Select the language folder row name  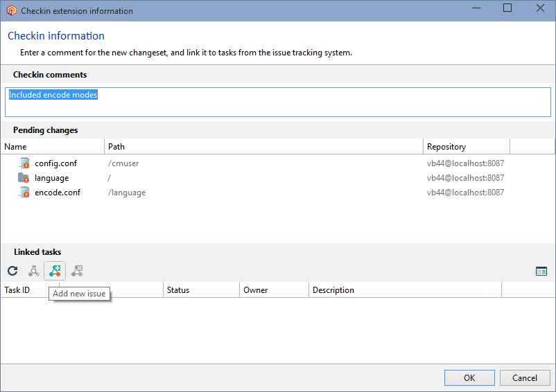52,178
